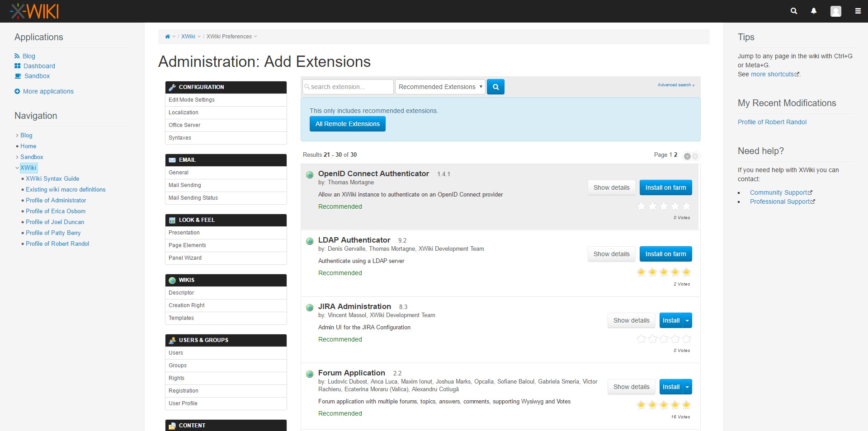Show details for LDAP Authenticator
Image resolution: width=868 pixels, height=431 pixels.
611,254
